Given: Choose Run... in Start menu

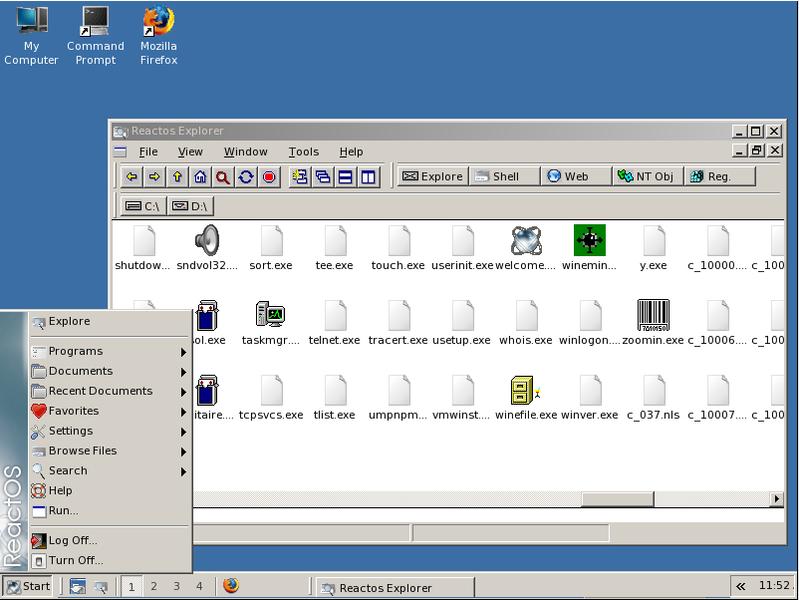Looking at the screenshot, I should pyautogui.click(x=110, y=510).
